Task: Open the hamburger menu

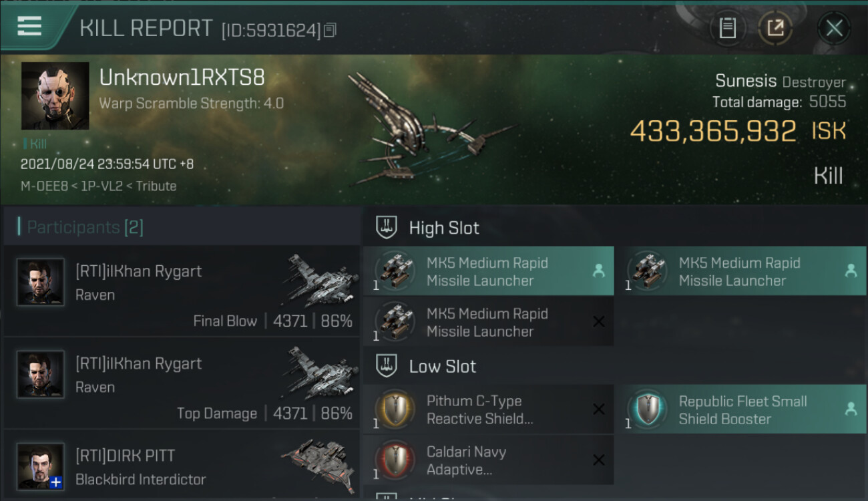Action: [29, 26]
